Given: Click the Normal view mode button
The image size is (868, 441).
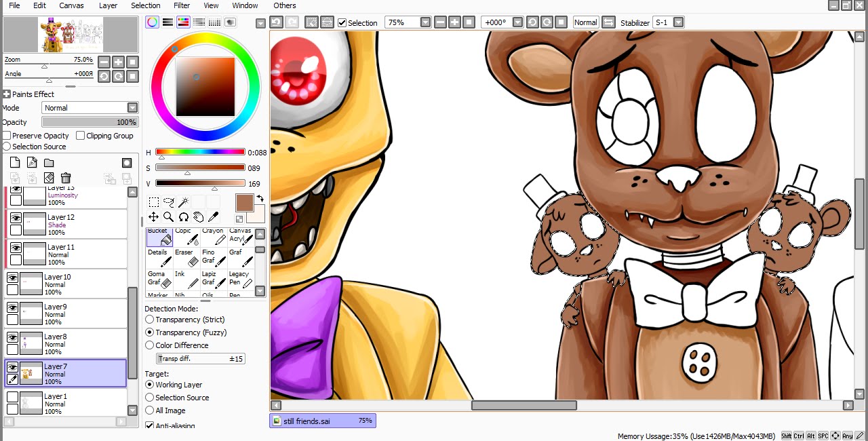Looking at the screenshot, I should tap(585, 22).
